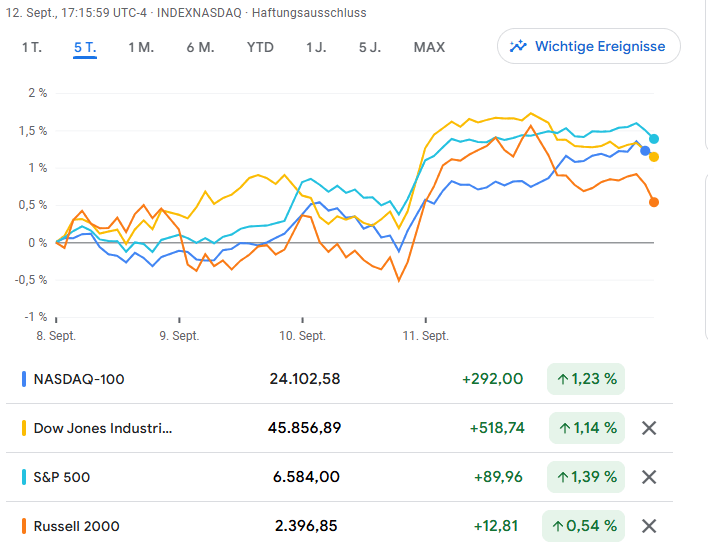Open the Dow Jones Industrial row
The width and height of the screenshot is (708, 550).
[103, 428]
